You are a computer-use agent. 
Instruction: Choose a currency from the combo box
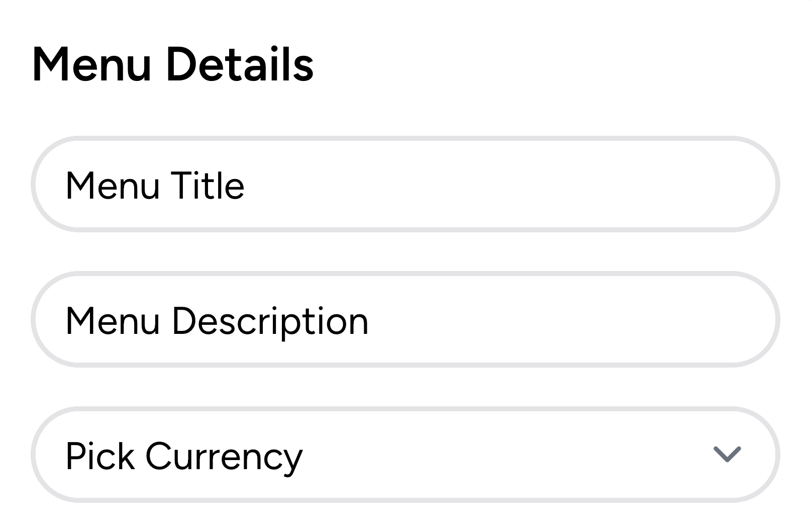(405, 455)
